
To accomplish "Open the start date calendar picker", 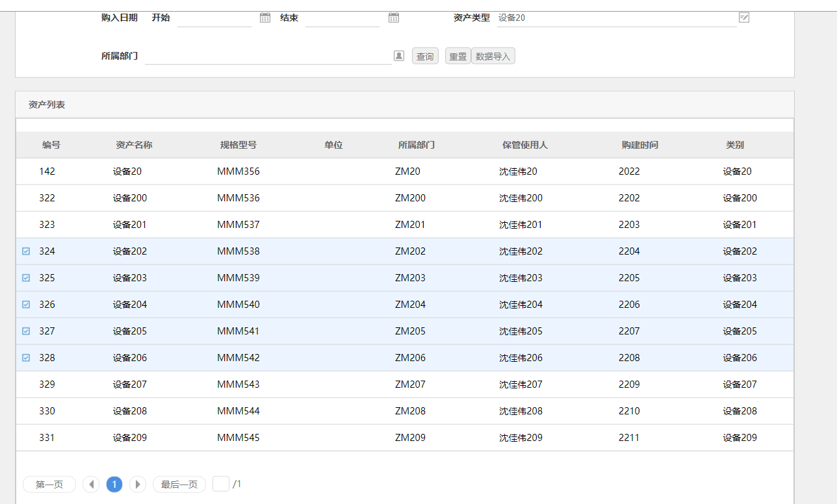I will pos(265,18).
